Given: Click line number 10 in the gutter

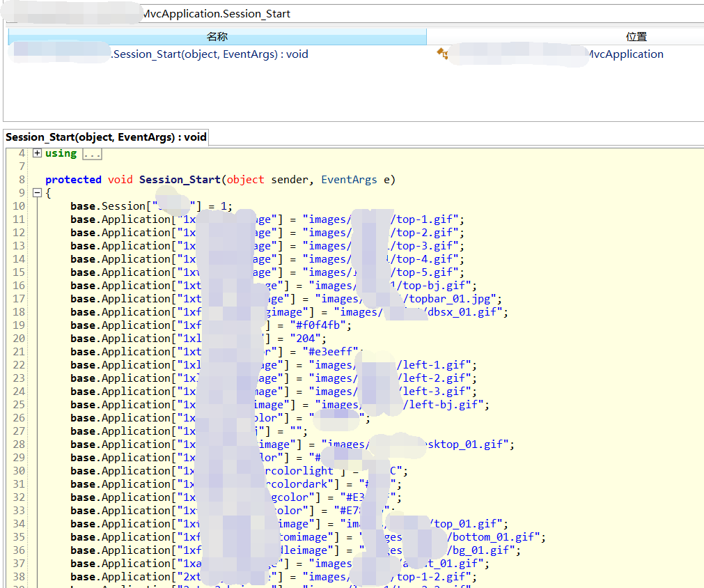Looking at the screenshot, I should pos(19,206).
